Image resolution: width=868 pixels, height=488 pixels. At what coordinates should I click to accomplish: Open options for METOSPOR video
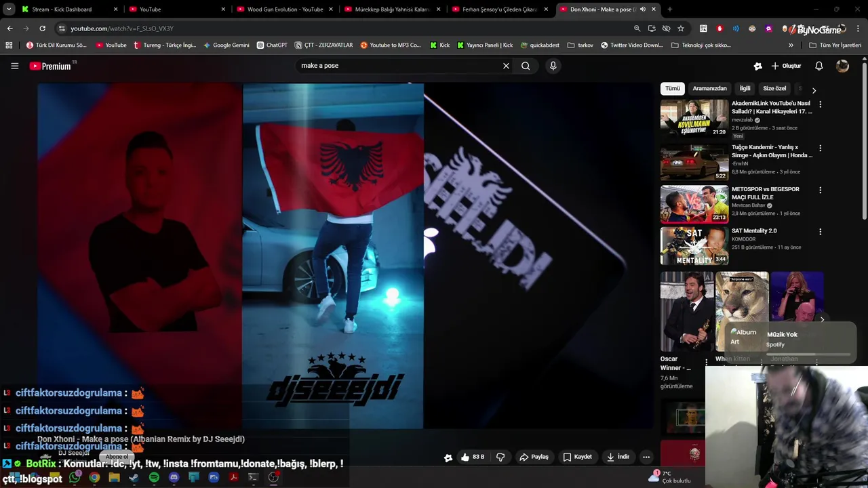820,190
